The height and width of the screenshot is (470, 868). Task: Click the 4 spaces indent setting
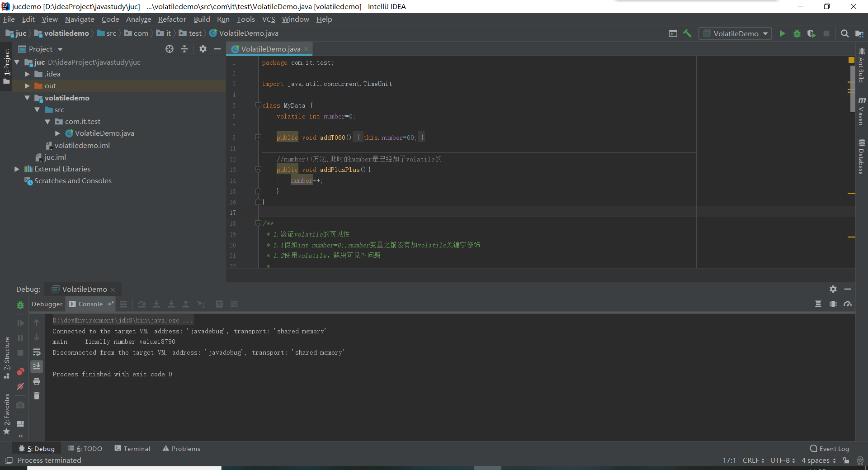818,460
